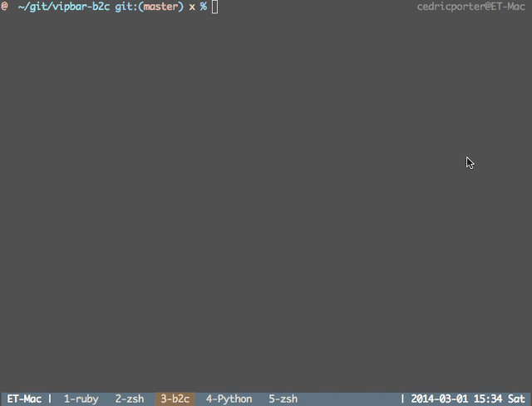This screenshot has width=532, height=406.
Task: Switch to tmux window 1-ruby
Action: click(x=81, y=399)
